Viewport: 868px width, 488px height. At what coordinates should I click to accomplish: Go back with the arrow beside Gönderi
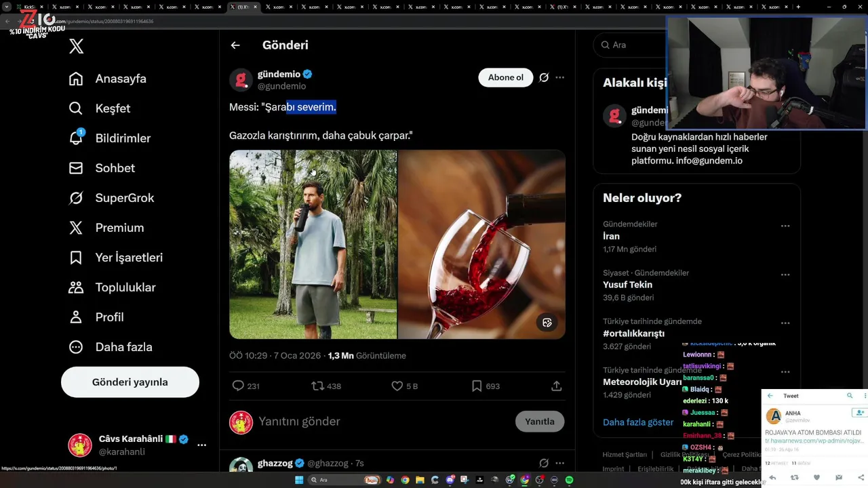click(x=235, y=45)
